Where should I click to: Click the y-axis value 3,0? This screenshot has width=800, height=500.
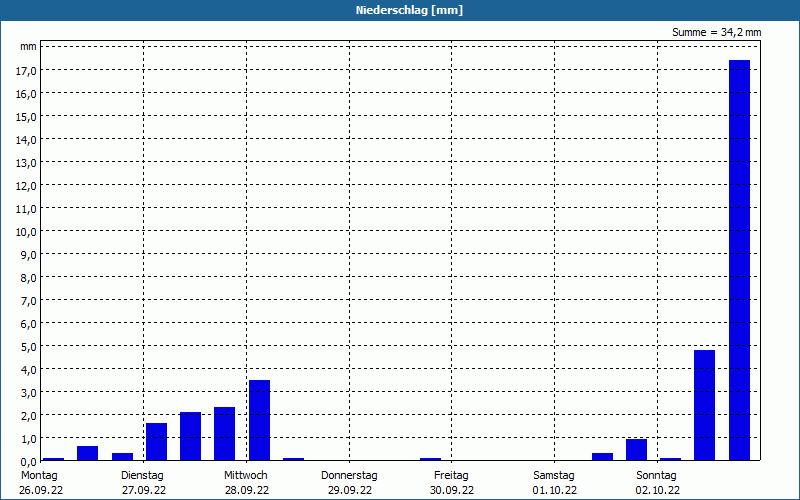pos(29,393)
